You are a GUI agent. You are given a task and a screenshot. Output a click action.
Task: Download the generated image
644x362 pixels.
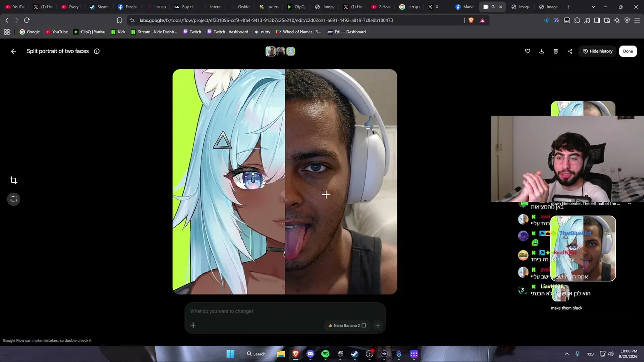click(x=541, y=51)
